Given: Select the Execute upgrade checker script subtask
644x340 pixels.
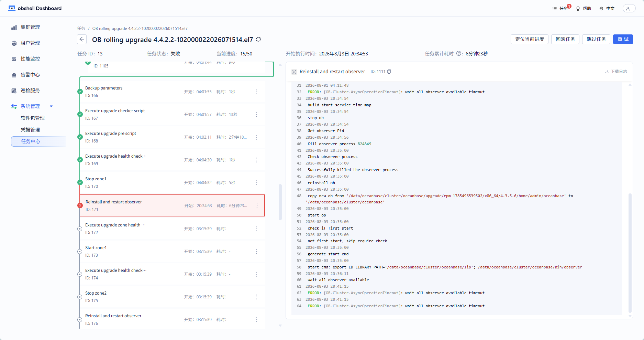Looking at the screenshot, I should click(x=173, y=115).
